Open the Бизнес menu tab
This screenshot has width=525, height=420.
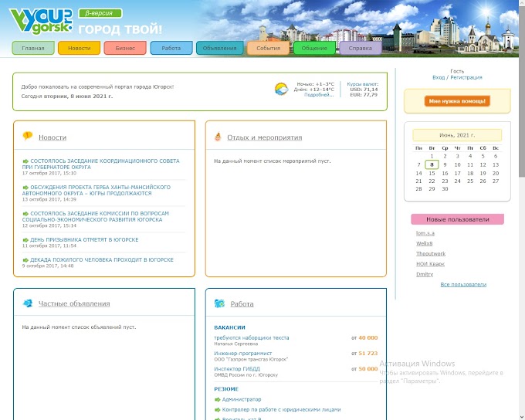(x=125, y=48)
